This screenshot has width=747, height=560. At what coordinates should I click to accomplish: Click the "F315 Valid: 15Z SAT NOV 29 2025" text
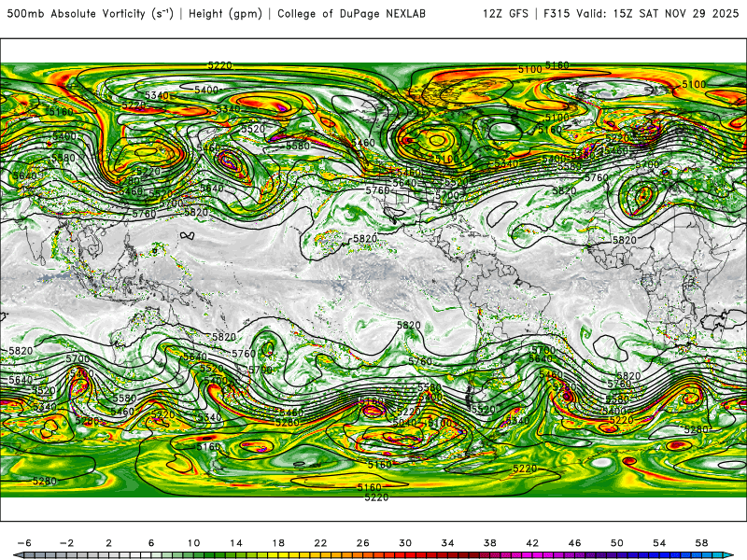[641, 14]
